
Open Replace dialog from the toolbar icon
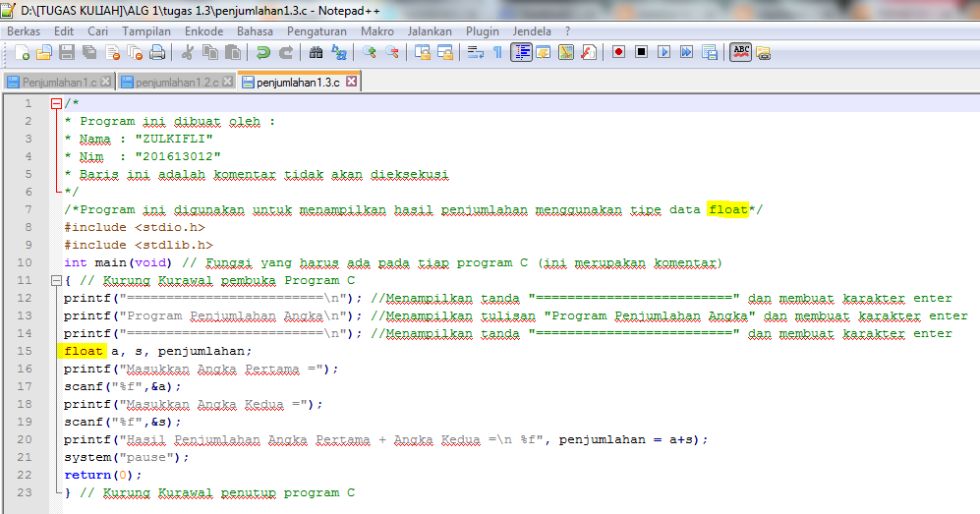point(339,52)
